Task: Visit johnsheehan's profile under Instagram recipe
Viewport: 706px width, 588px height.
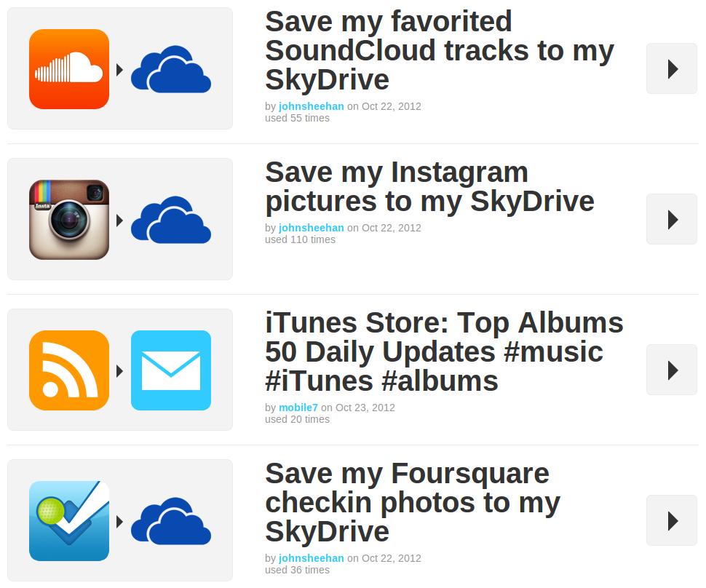Action: (311, 228)
